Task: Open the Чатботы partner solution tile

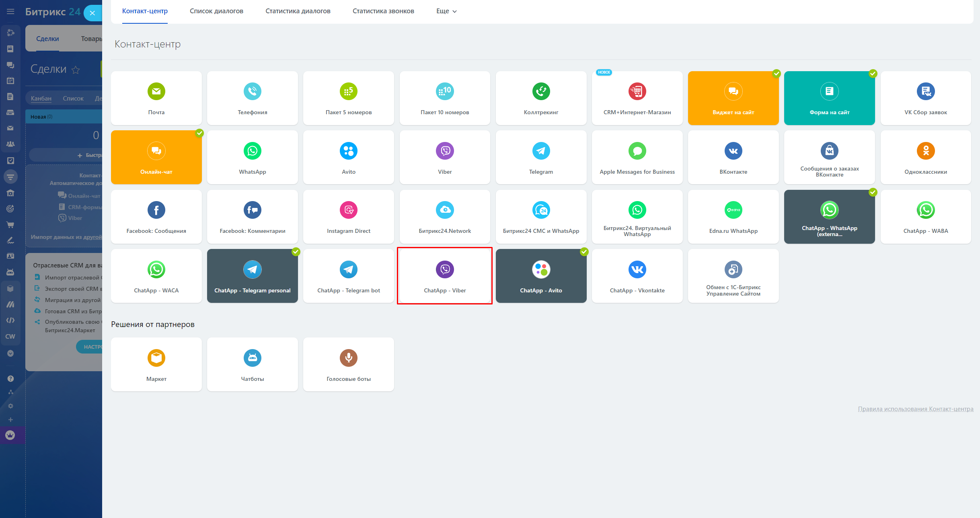Action: [x=252, y=364]
